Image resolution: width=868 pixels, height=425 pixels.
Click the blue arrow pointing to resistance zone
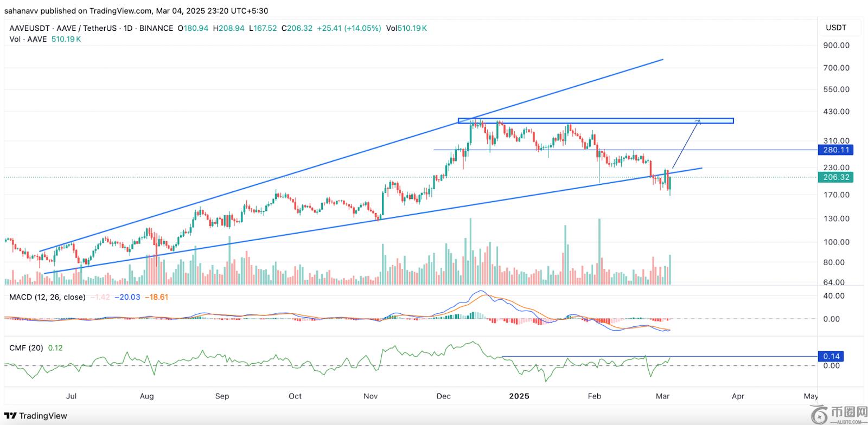686,144
